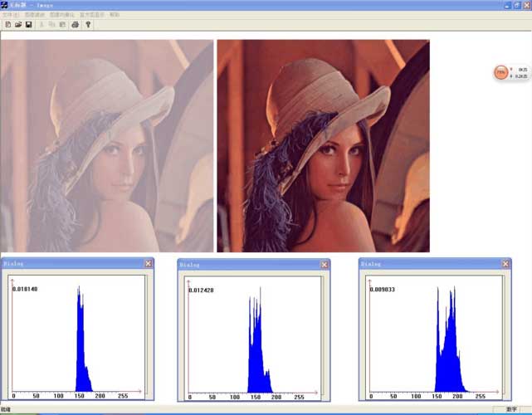The image size is (532, 415).
Task: Click the faded low-contrast Lena image
Action: click(x=107, y=146)
